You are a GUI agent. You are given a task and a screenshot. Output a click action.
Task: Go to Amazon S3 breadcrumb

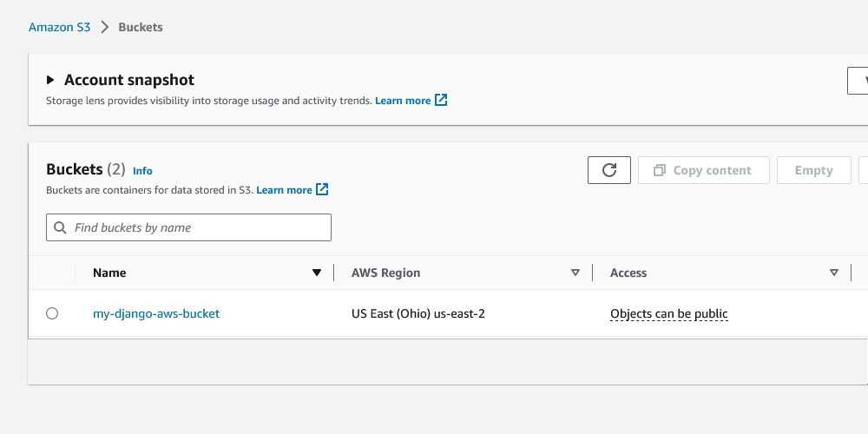[x=59, y=27]
